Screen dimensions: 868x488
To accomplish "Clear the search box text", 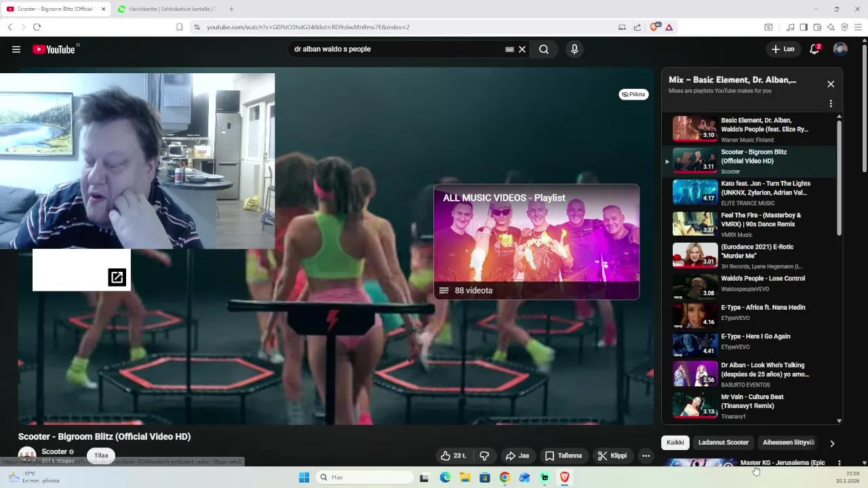I will point(522,49).
